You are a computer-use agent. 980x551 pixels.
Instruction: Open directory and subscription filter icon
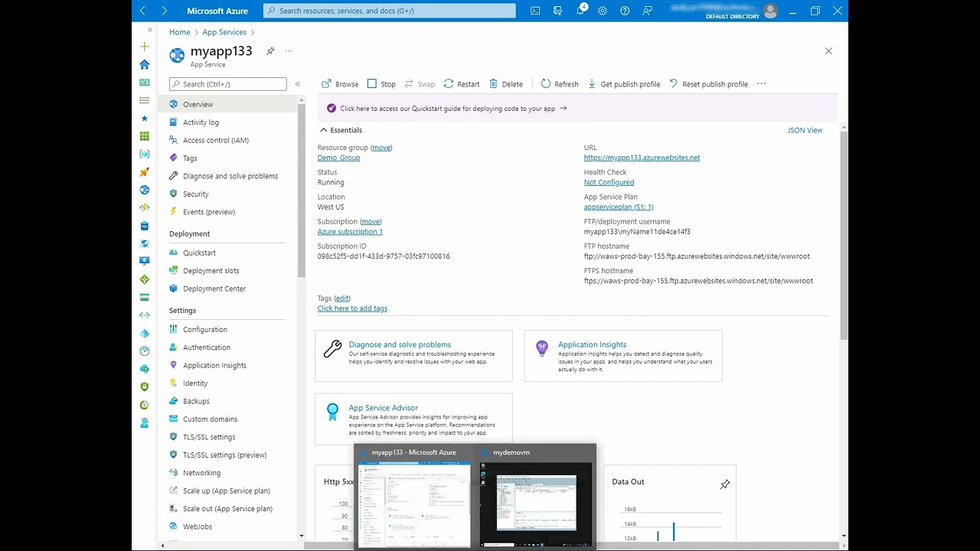(557, 11)
